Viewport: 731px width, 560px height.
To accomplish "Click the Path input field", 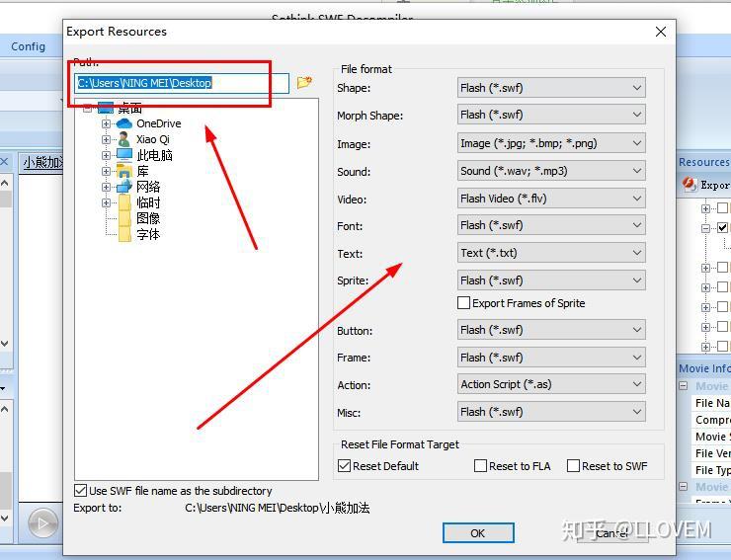I will coord(182,83).
